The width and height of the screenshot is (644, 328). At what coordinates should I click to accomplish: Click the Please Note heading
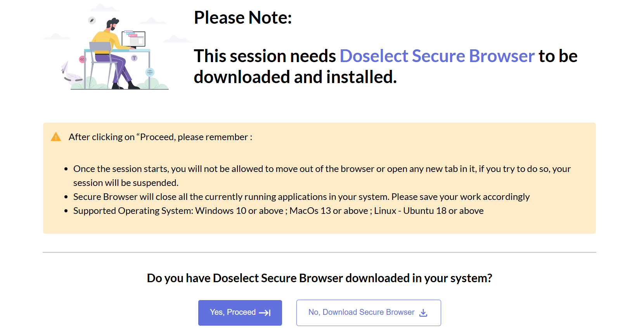243,18
